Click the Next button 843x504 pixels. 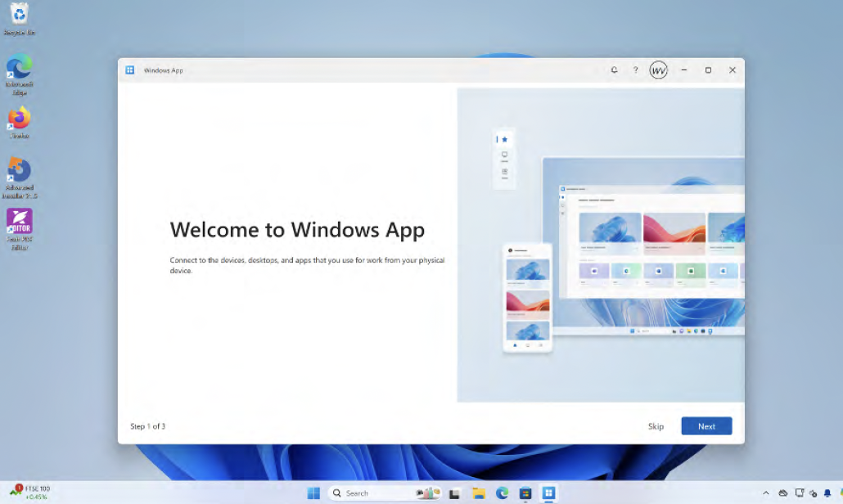[706, 426]
